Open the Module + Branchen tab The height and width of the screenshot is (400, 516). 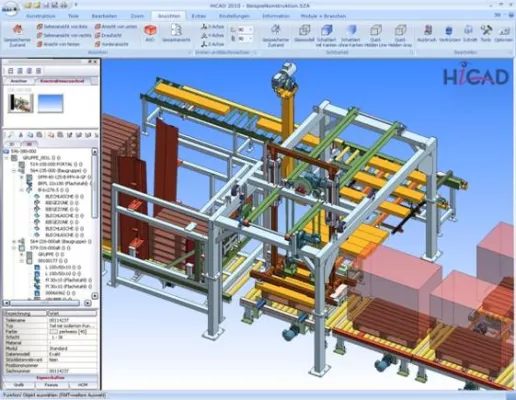pyautogui.click(x=323, y=16)
